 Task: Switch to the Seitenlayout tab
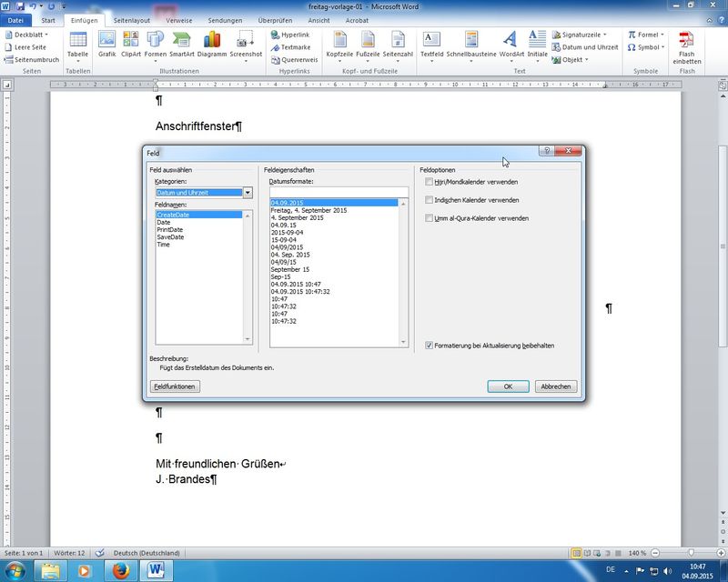pos(132,19)
